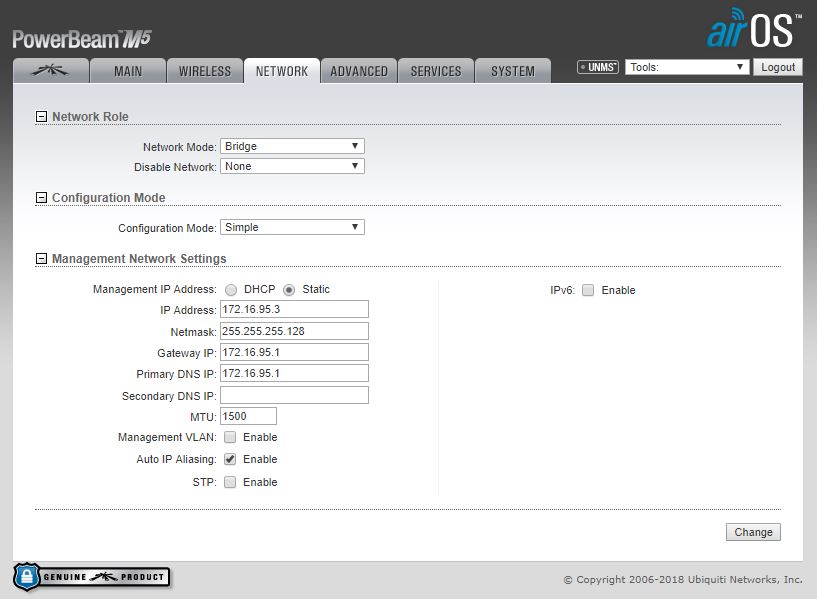
Task: Enable the Management VLAN checkbox
Action: click(x=230, y=437)
